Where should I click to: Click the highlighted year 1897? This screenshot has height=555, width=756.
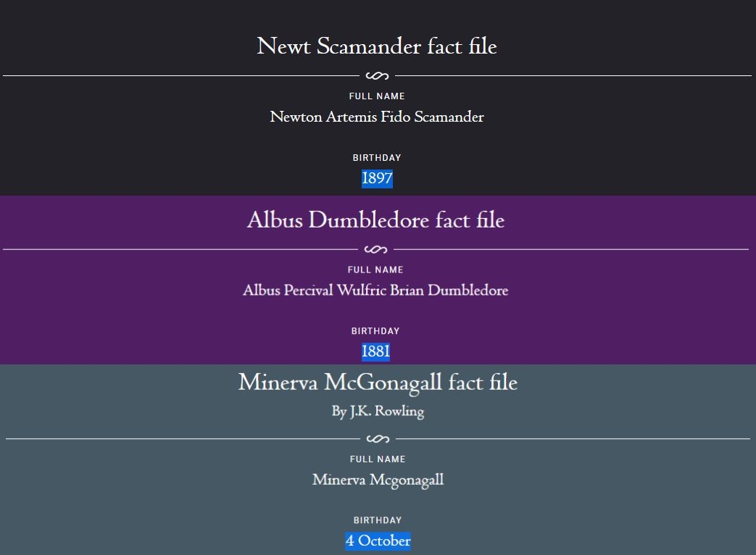coord(377,178)
